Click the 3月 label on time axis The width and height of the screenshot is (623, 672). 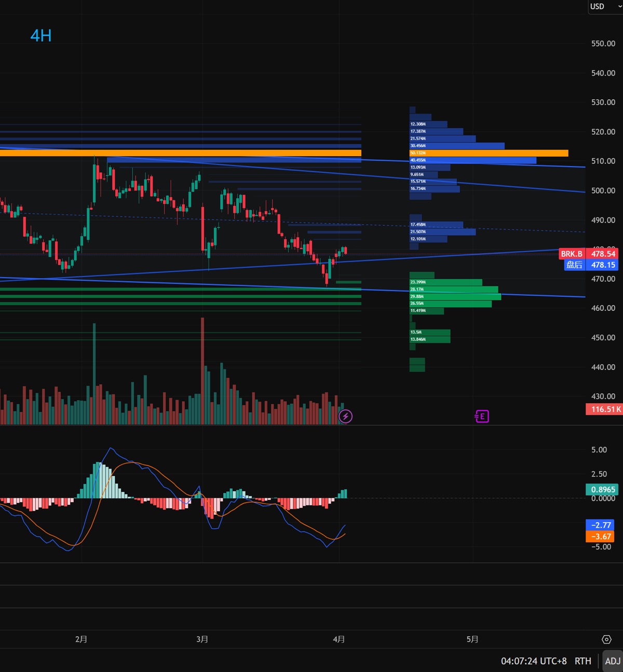pyautogui.click(x=202, y=639)
